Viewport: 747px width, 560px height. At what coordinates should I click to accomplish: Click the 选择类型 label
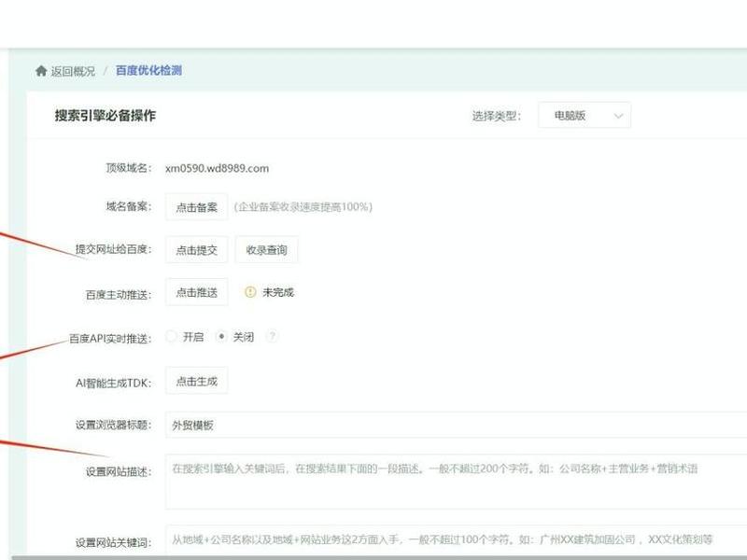(x=497, y=116)
